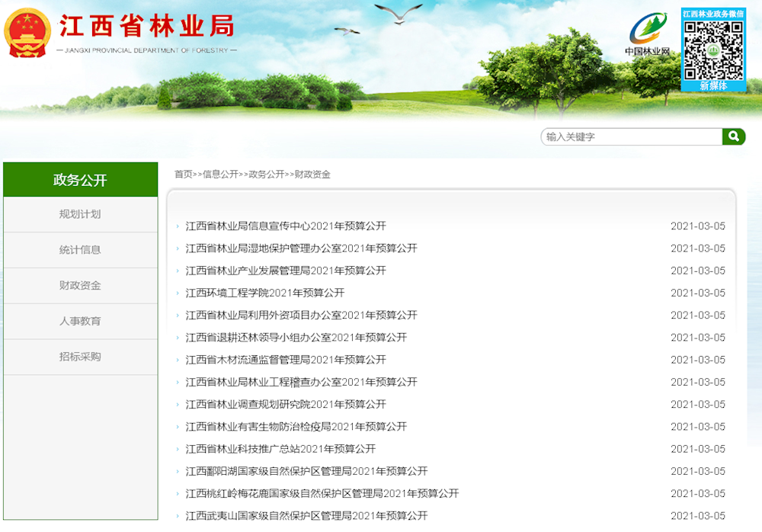Click the arrow bullet beside 江西环境工程学院 entry
The height and width of the screenshot is (532, 762).
click(178, 293)
